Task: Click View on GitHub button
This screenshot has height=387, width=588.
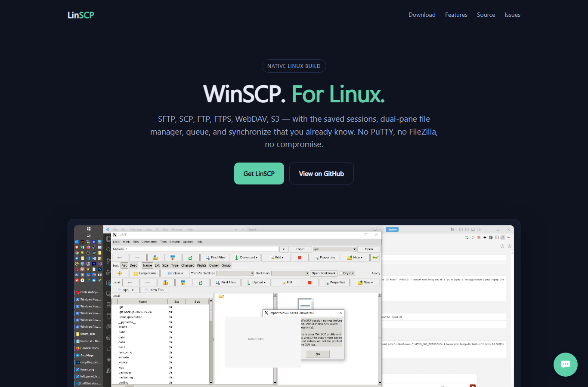Action: tap(322, 174)
